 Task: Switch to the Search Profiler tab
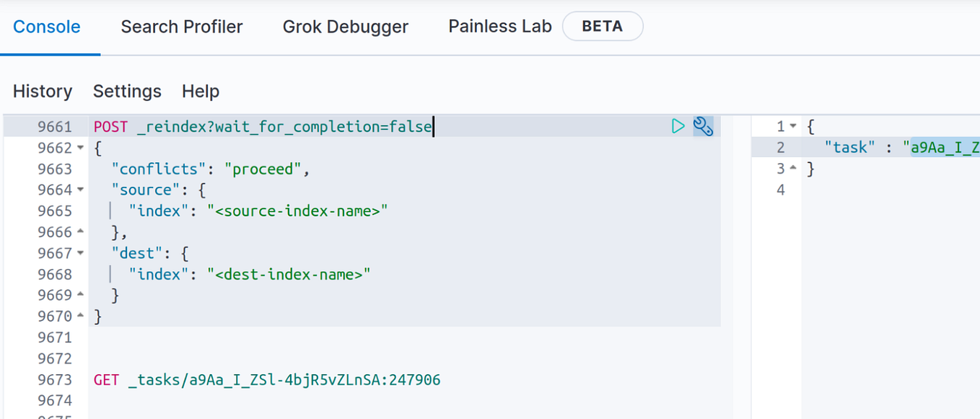(x=181, y=26)
